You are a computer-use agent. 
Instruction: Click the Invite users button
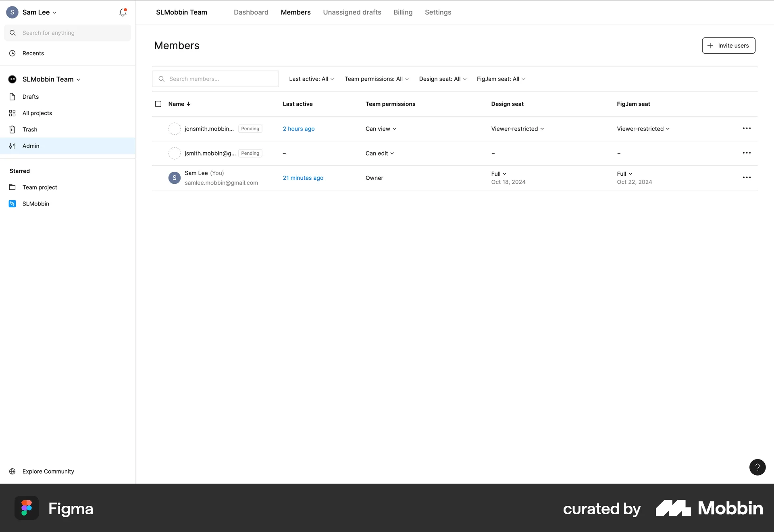728,46
